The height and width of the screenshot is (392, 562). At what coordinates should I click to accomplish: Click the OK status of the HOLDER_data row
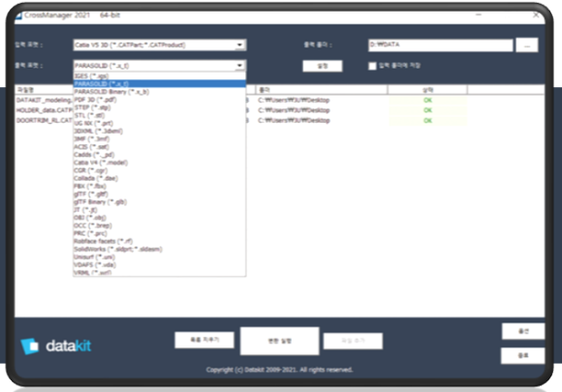[x=427, y=110]
